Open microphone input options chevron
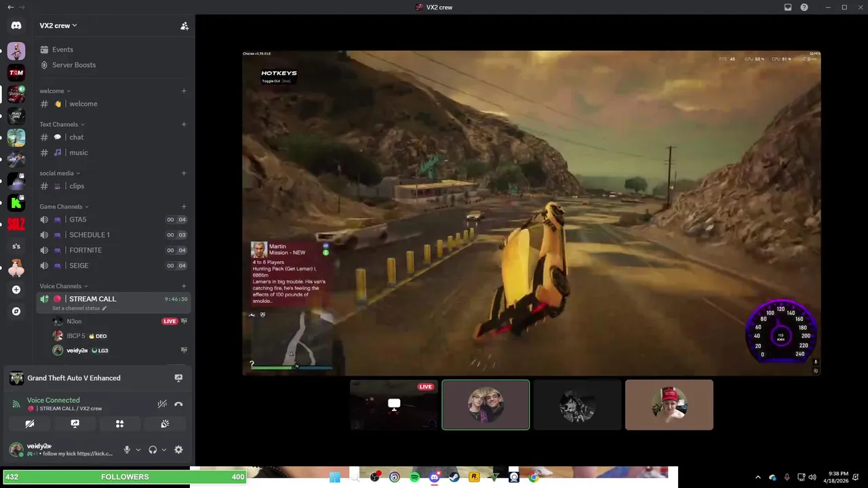 coord(138,449)
